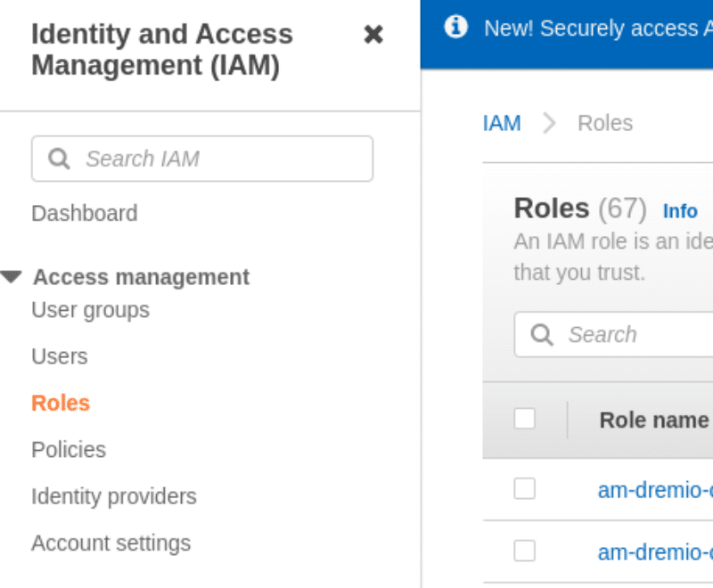The height and width of the screenshot is (588, 713).
Task: Open Account settings
Action: [111, 543]
